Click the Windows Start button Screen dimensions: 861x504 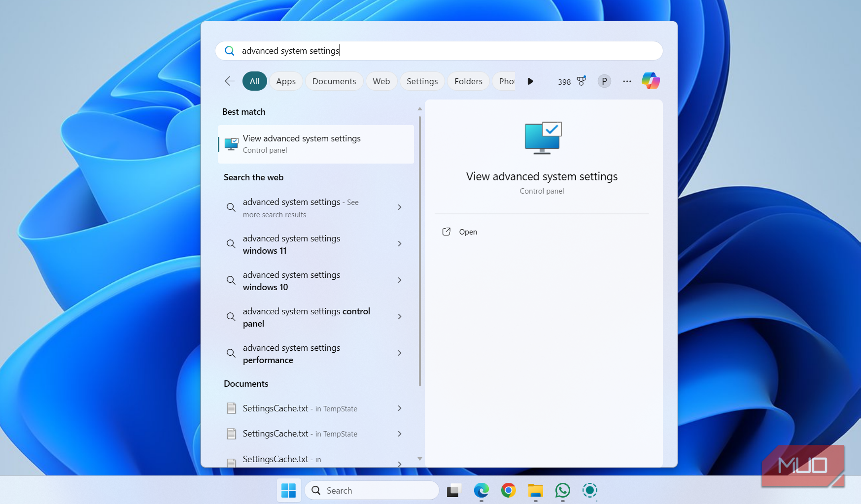(x=288, y=490)
